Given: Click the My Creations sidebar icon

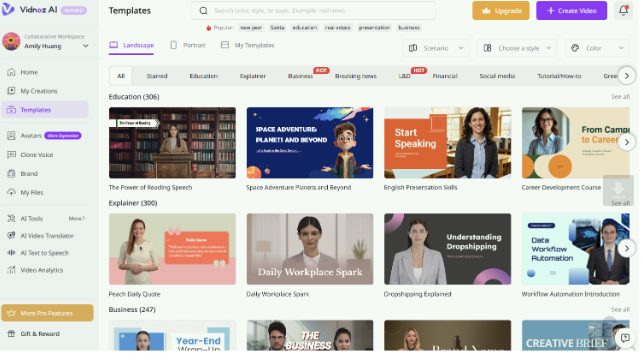Looking at the screenshot, I should click(11, 91).
